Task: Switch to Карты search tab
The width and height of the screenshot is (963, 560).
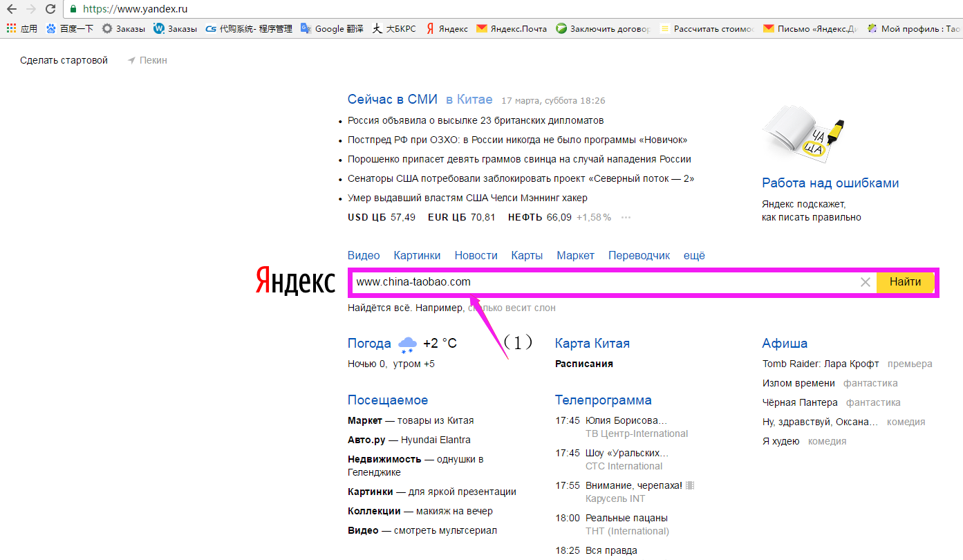Action: coord(527,255)
